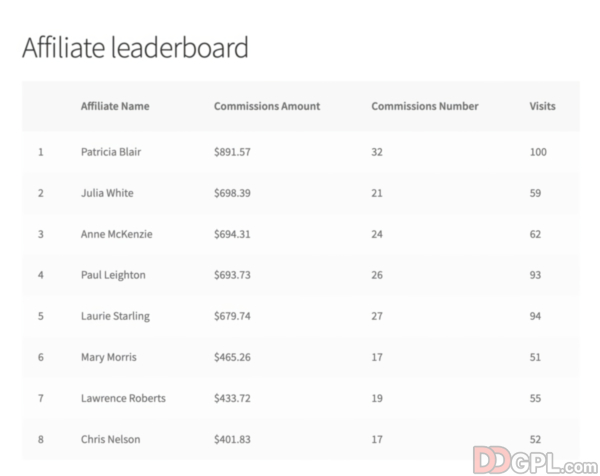Screen dimensions: 600x476
Task: Click the Affiliate Name column header
Action: (x=115, y=106)
